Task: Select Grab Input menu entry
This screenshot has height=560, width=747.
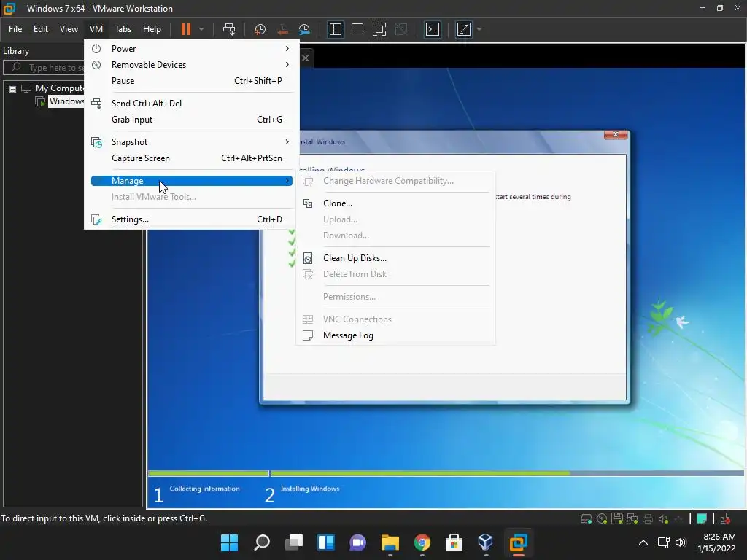Action: click(x=192, y=120)
